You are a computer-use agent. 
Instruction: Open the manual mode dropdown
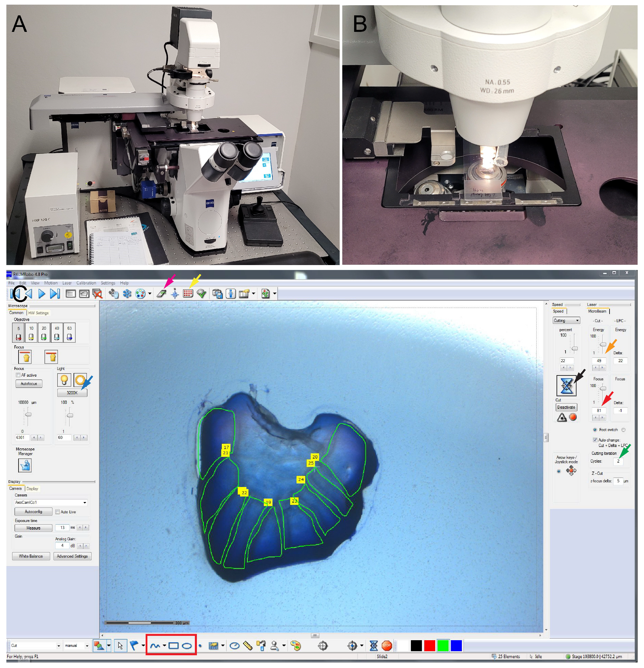(x=87, y=645)
